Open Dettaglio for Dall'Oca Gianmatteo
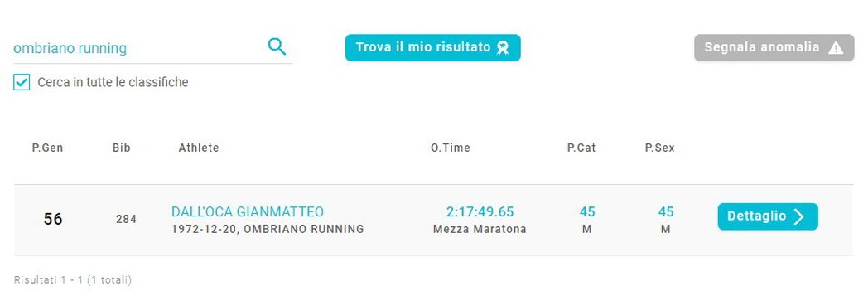This screenshot has width=868, height=306. [768, 216]
